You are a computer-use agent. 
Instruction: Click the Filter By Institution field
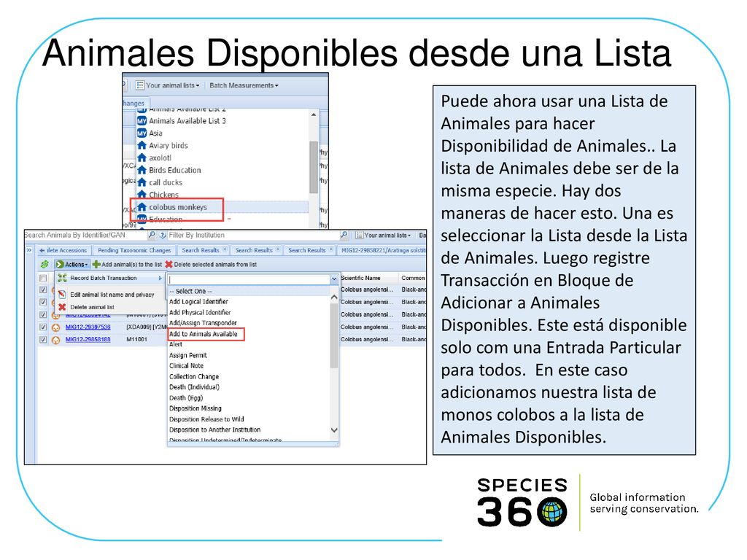pyautogui.click(x=253, y=236)
